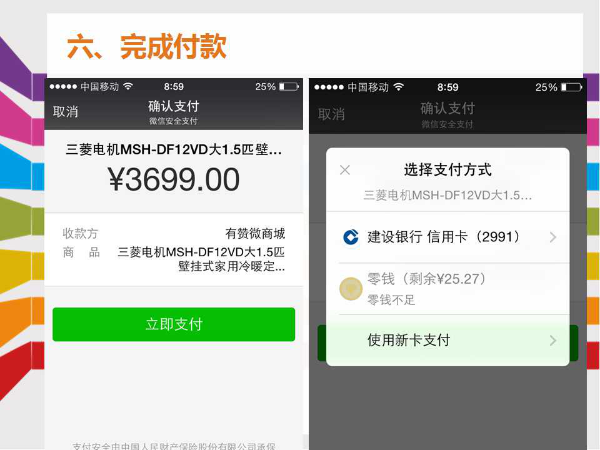600x450 pixels.
Task: Tap signal strength dots on right phone
Action: [x=329, y=88]
